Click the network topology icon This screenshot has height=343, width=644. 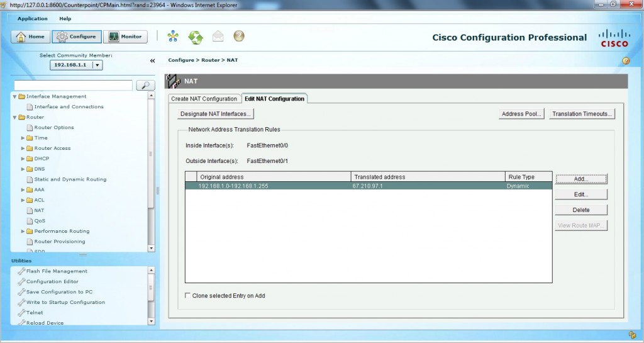point(173,36)
